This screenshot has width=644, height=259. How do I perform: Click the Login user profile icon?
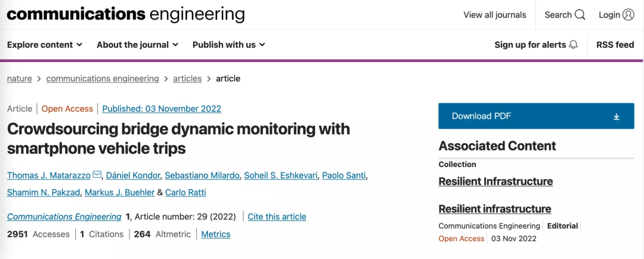pos(628,15)
